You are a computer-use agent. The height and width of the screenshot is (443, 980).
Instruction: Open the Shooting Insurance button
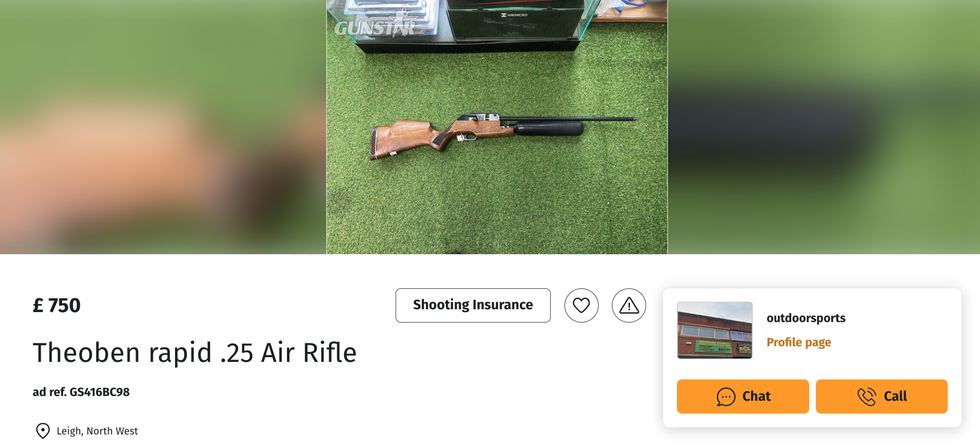tap(473, 305)
